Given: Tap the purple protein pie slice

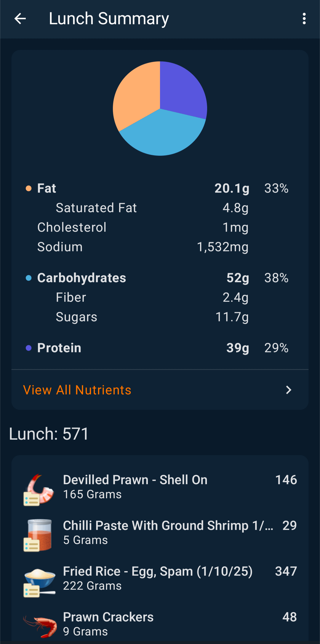Looking at the screenshot, I should coord(182,89).
